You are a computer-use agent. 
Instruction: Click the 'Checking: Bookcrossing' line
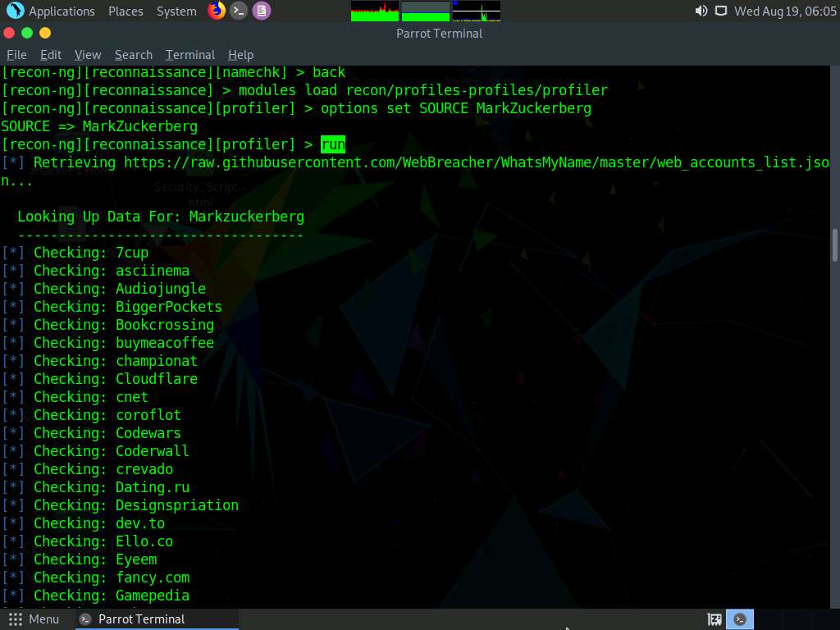click(x=107, y=325)
